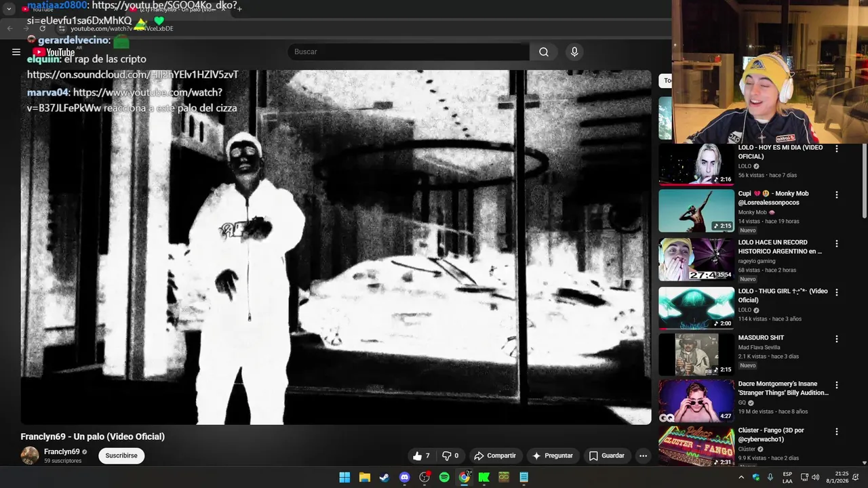The height and width of the screenshot is (488, 868).
Task: Click the Preguntar button
Action: pyautogui.click(x=553, y=456)
